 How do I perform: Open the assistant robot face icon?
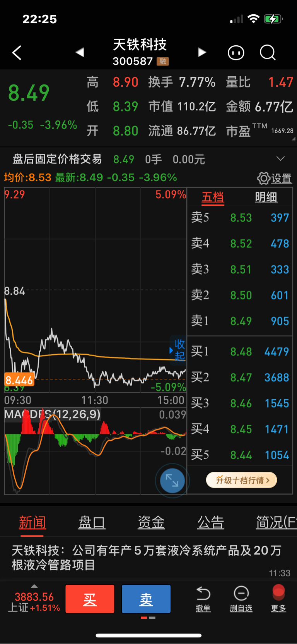[236, 53]
